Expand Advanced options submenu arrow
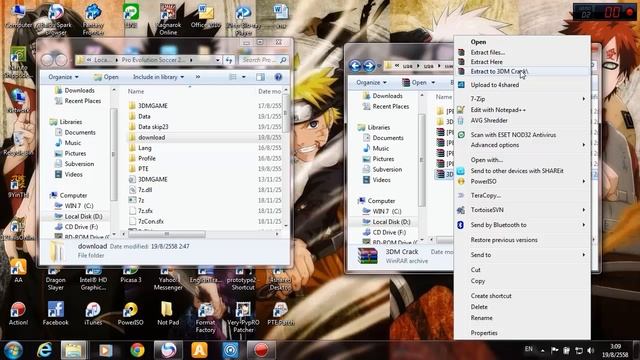 point(584,145)
